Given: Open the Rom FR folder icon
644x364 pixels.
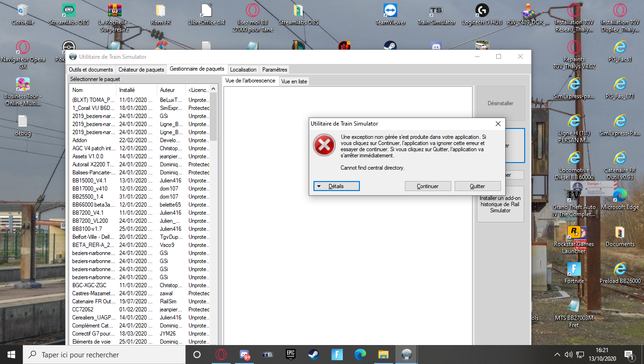Looking at the screenshot, I should coord(161,15).
